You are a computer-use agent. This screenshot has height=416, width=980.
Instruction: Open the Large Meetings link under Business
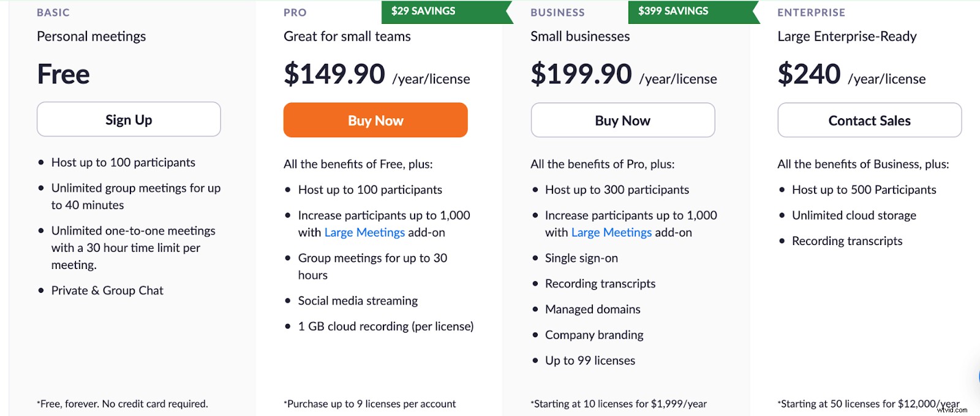[x=611, y=232]
